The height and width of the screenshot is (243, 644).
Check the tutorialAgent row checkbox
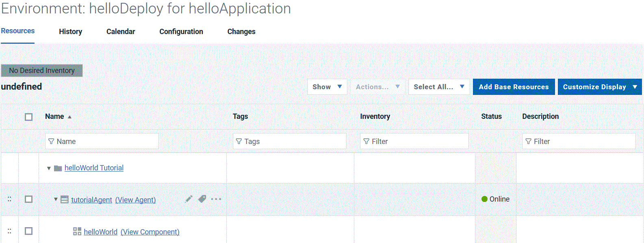[28, 199]
